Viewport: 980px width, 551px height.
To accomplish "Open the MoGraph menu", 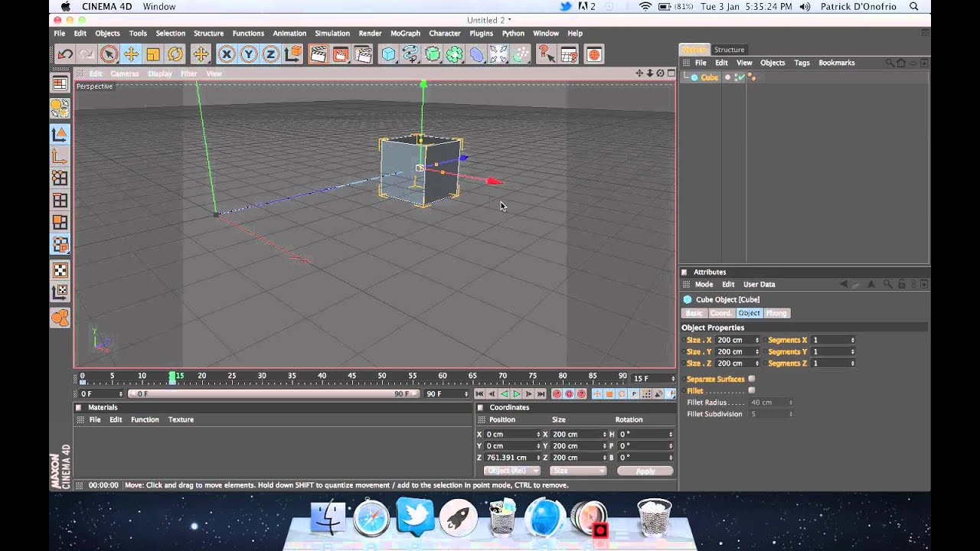I will coord(405,34).
